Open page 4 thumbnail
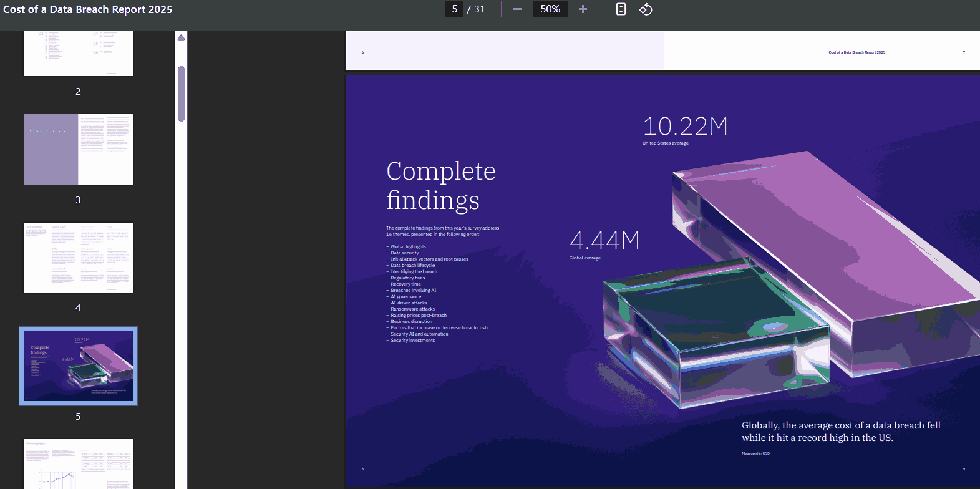 pyautogui.click(x=78, y=258)
